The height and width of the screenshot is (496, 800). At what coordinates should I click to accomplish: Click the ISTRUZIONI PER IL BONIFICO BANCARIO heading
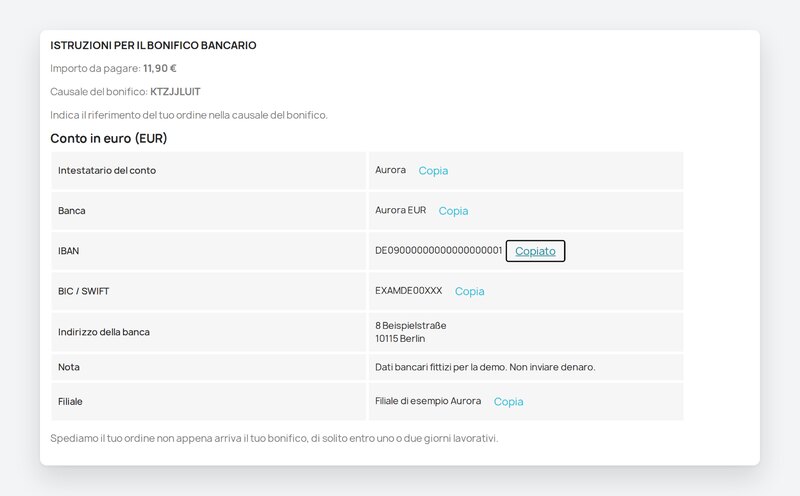(x=153, y=45)
